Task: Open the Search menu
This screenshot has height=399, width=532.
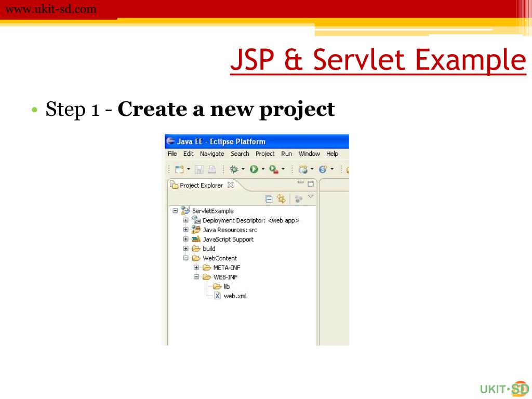Action: [x=240, y=154]
